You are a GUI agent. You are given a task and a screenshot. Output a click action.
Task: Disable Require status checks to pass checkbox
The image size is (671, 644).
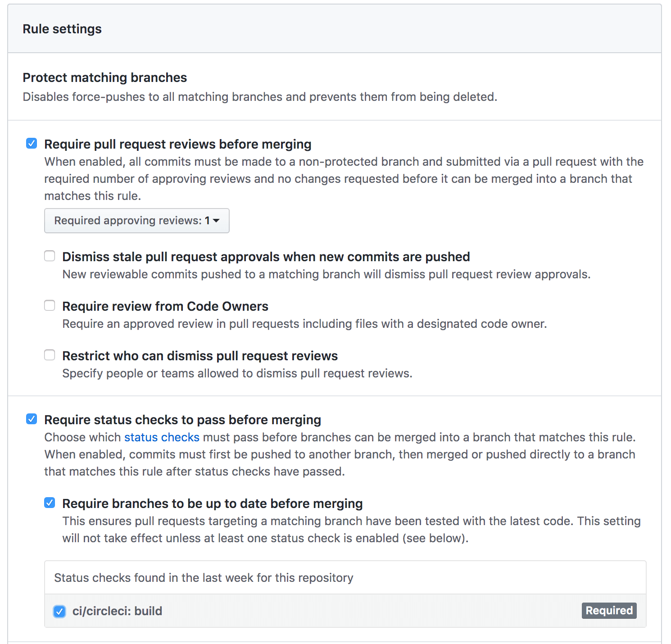32,419
